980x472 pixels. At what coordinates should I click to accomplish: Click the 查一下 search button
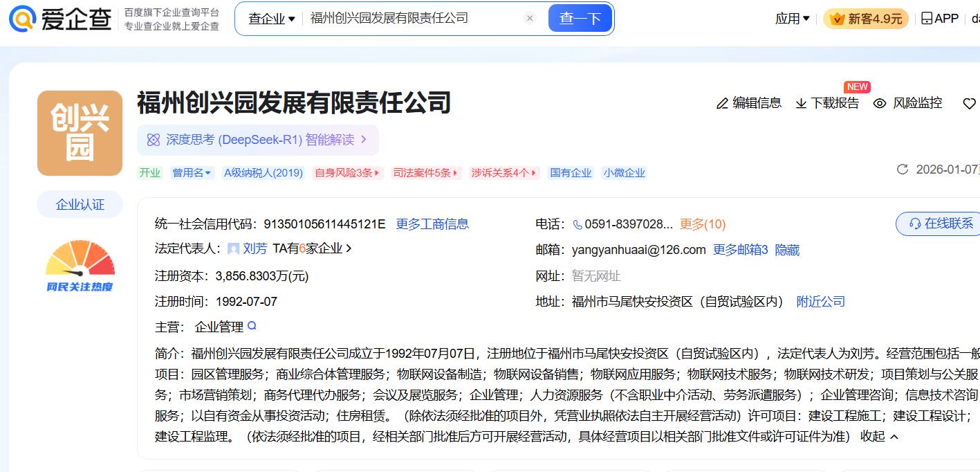click(580, 19)
